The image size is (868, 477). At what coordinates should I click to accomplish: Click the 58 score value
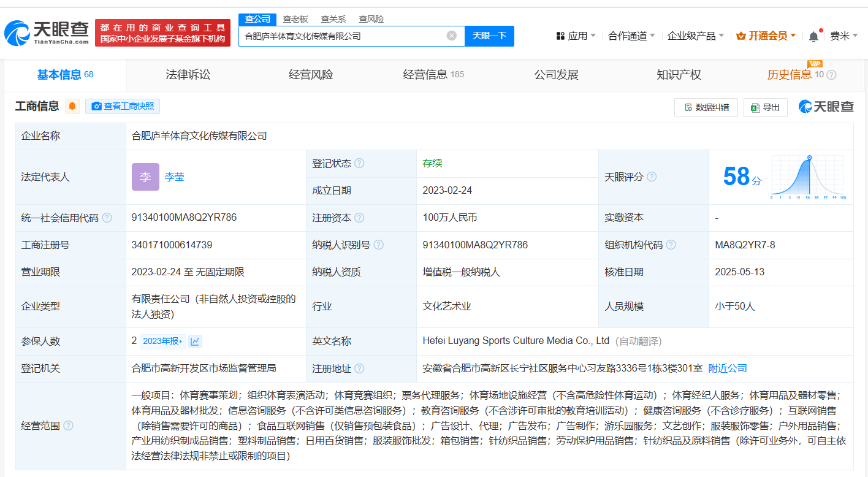pos(736,177)
